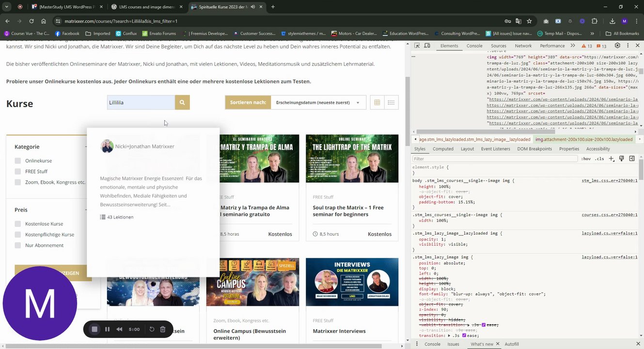Open the ease swatch for -webkit-transition

pyautogui.click(x=483, y=325)
